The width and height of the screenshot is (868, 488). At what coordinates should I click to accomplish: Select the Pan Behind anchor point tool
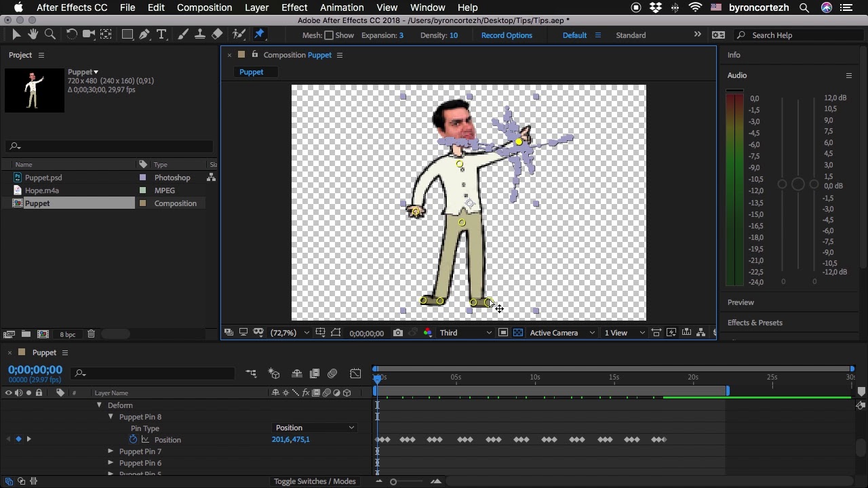click(x=106, y=35)
